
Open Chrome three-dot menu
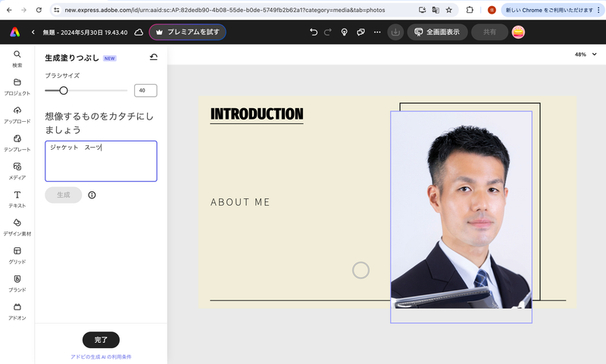click(x=598, y=10)
